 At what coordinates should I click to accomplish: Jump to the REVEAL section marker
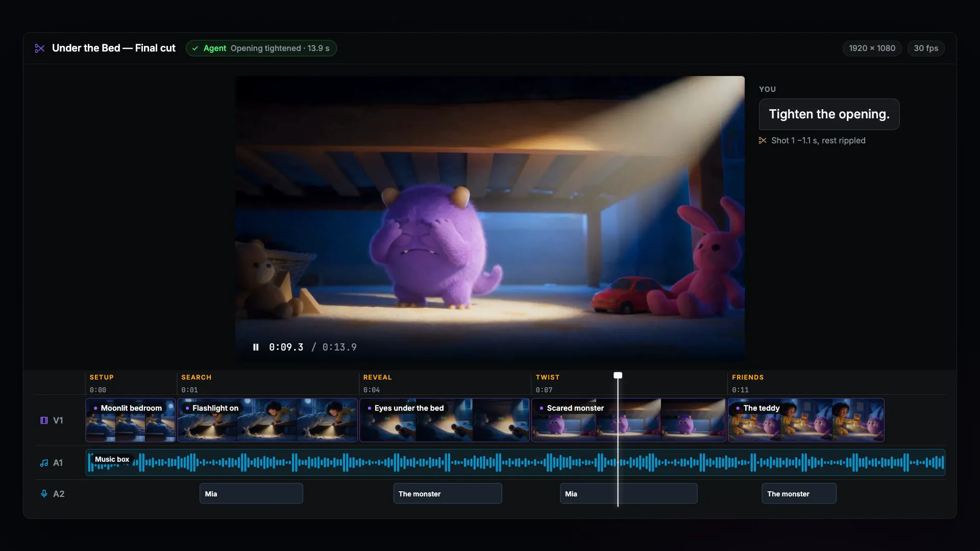pos(377,378)
